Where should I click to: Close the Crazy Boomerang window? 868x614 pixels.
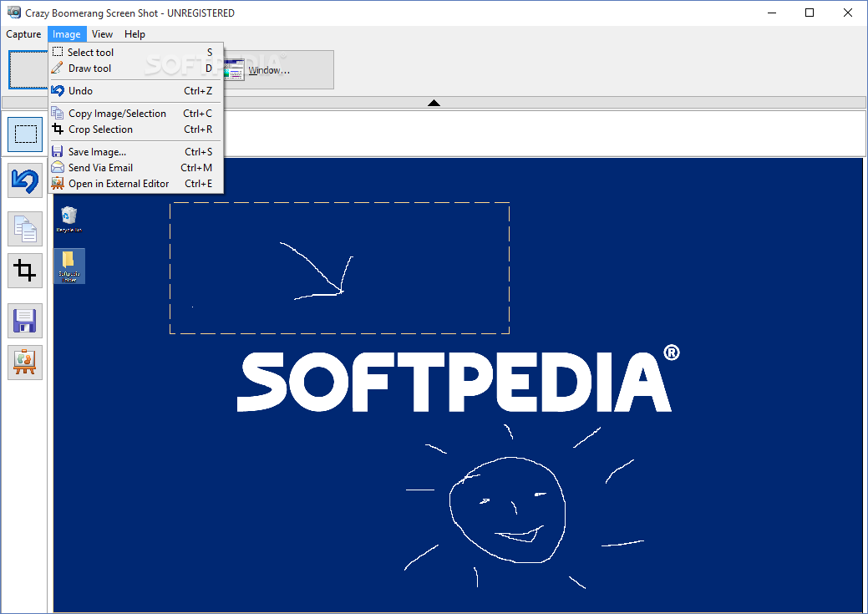tap(847, 13)
